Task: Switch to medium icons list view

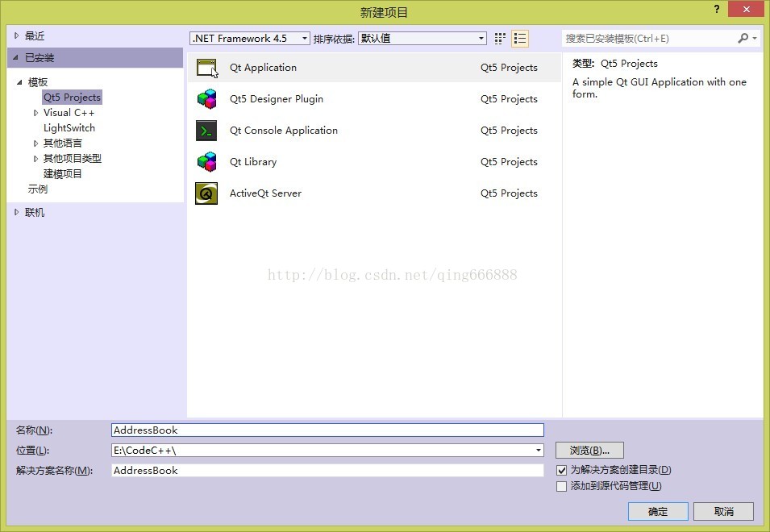Action: 519,38
